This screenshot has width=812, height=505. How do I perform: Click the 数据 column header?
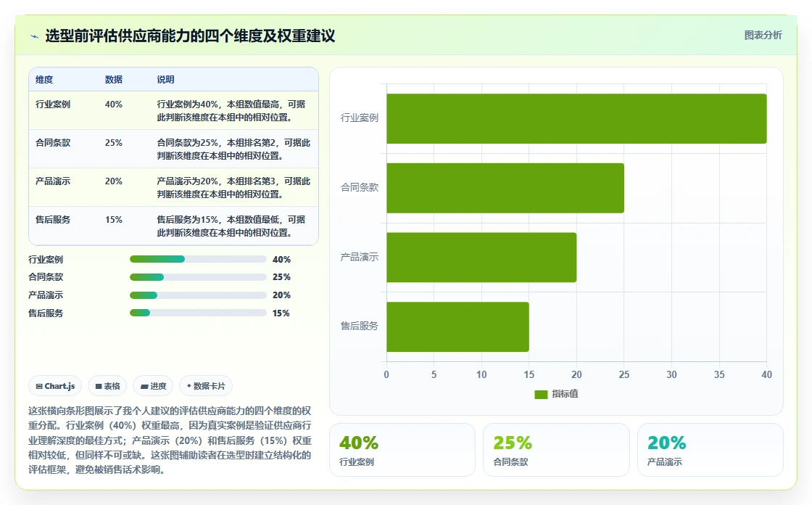[x=113, y=79]
